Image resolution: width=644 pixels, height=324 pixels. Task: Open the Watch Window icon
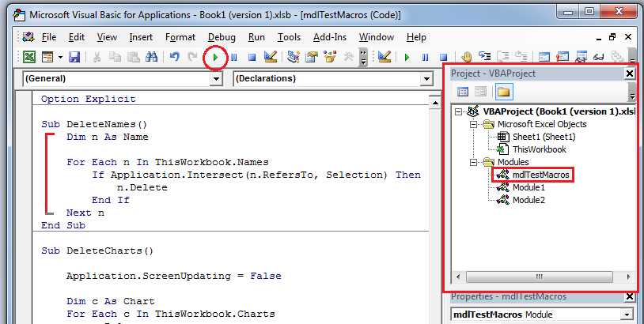pyautogui.click(x=581, y=57)
